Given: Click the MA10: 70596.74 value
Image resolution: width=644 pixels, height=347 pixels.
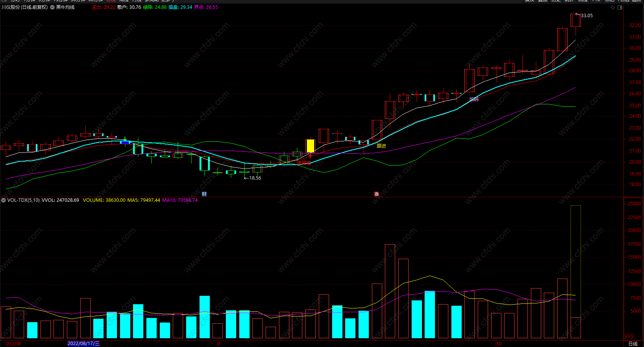Looking at the screenshot, I should coord(180,200).
